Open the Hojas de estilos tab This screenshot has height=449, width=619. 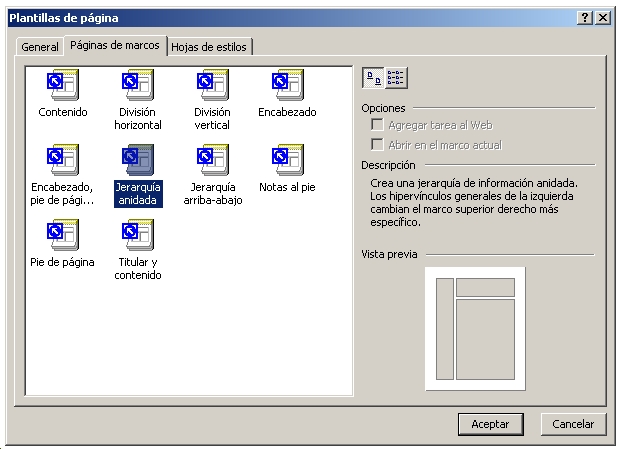[209, 47]
